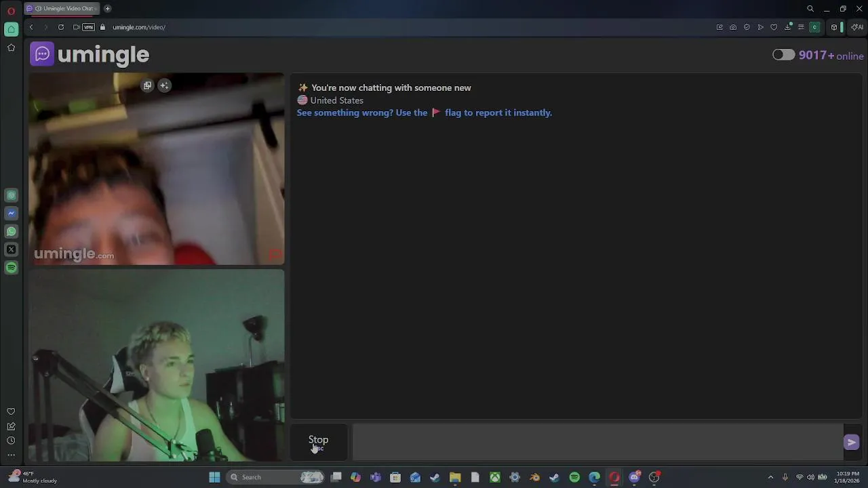Open the sidebar history clock icon
Image resolution: width=868 pixels, height=488 pixels.
click(x=11, y=441)
